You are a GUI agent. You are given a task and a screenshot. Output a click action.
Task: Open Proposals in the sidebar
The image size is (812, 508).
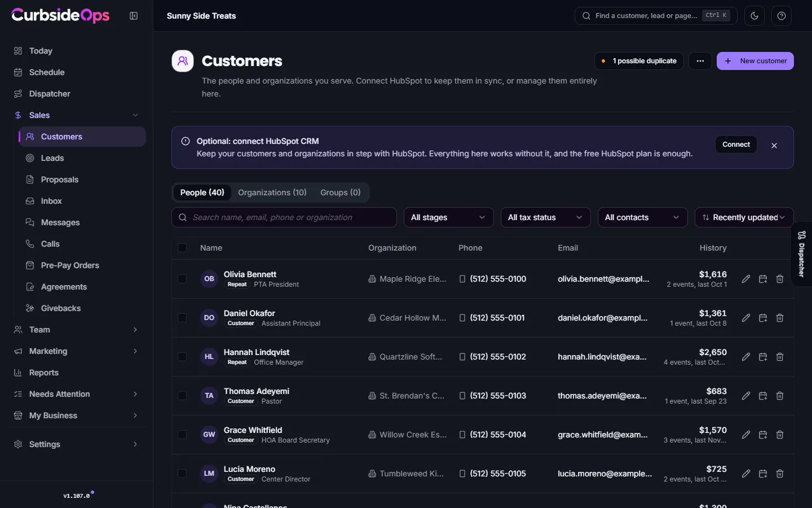pyautogui.click(x=82, y=179)
